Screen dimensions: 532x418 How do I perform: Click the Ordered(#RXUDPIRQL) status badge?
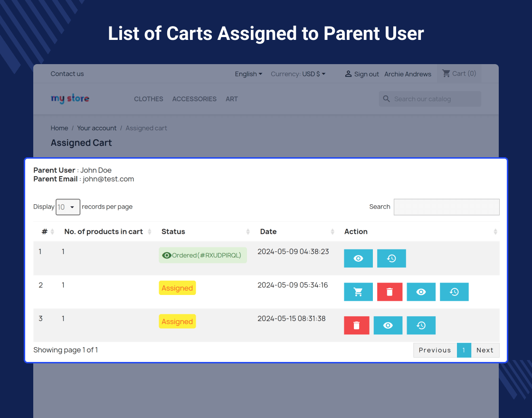coord(202,255)
